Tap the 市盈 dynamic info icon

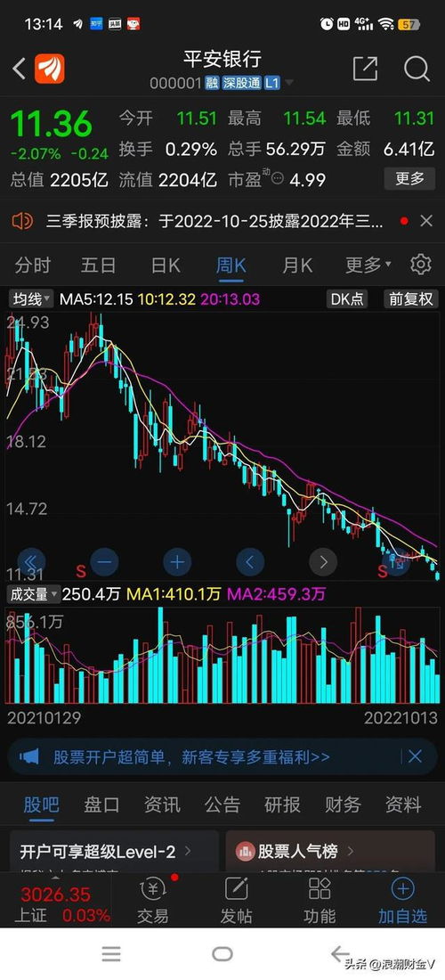click(x=278, y=179)
